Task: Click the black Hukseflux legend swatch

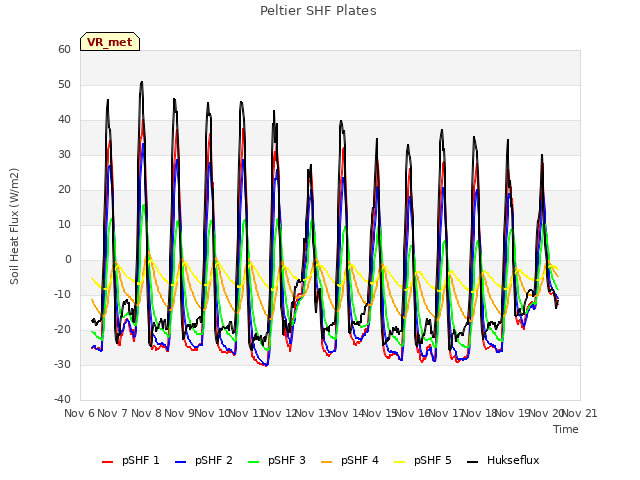Action: [472, 462]
